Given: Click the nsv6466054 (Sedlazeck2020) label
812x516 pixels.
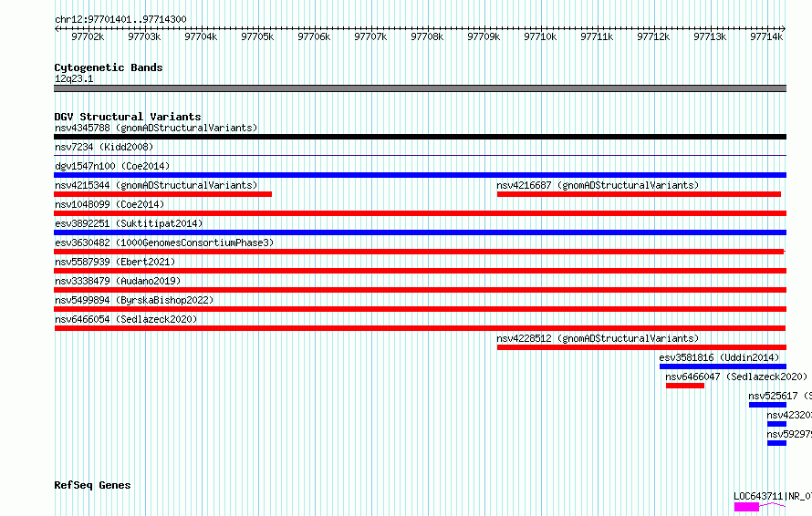Looking at the screenshot, I should 126,319.
